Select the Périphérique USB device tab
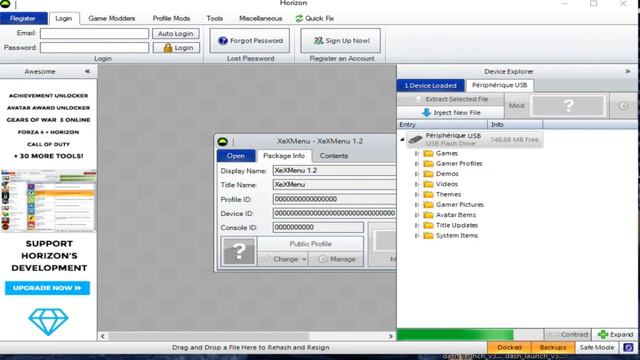The width and height of the screenshot is (640, 360). click(500, 85)
